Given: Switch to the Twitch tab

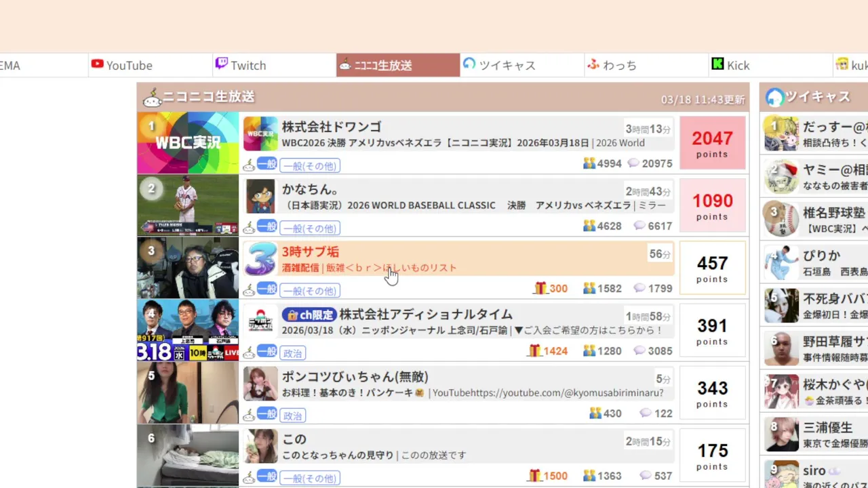Looking at the screenshot, I should tap(274, 65).
